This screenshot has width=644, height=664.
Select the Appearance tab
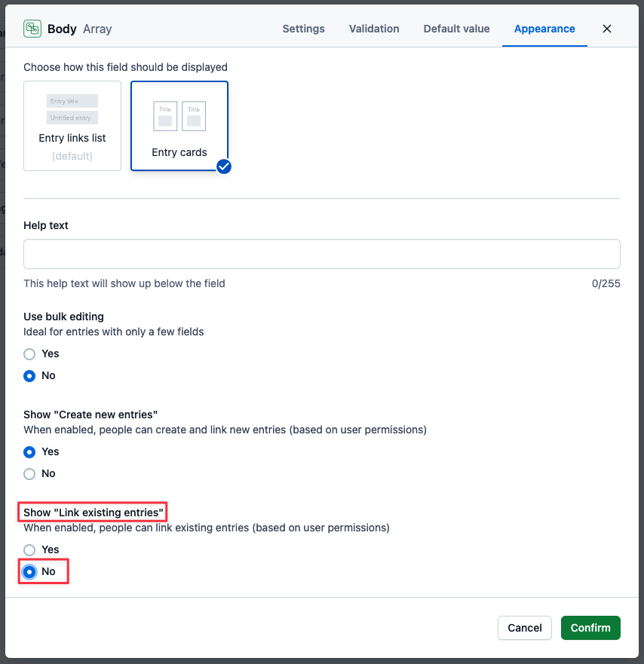pos(544,29)
